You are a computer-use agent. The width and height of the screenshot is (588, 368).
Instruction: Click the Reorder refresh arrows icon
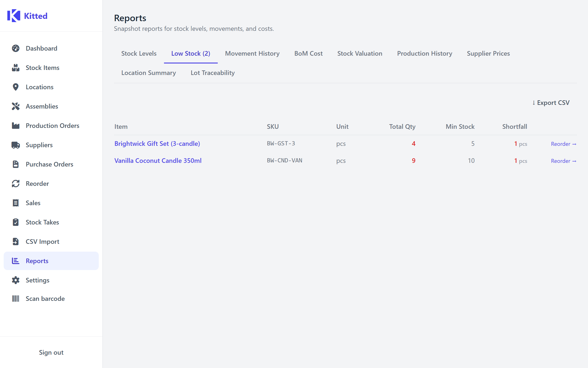pyautogui.click(x=16, y=184)
